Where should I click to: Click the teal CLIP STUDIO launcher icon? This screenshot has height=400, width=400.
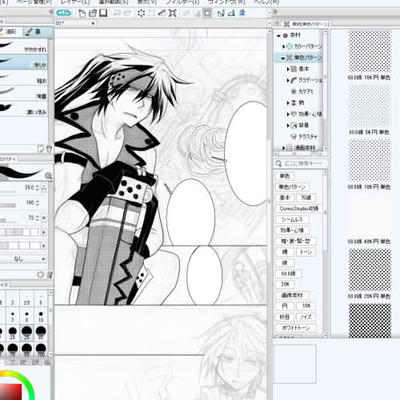(x=64, y=13)
